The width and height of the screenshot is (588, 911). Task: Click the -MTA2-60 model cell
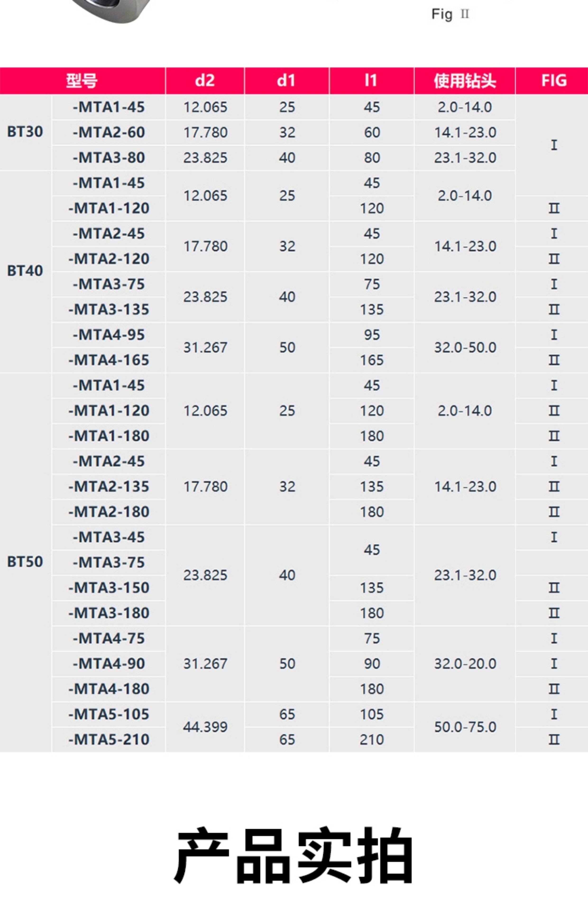pos(109,133)
